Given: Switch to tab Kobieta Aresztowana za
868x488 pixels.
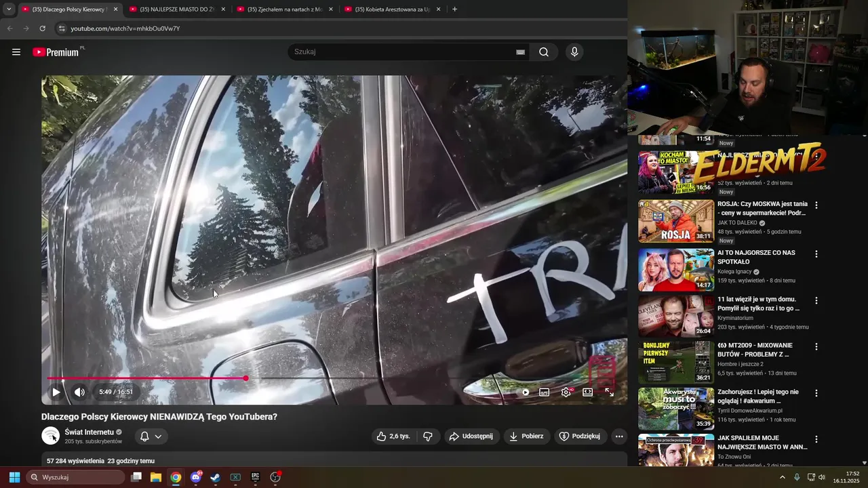Looking at the screenshot, I should pos(392,9).
